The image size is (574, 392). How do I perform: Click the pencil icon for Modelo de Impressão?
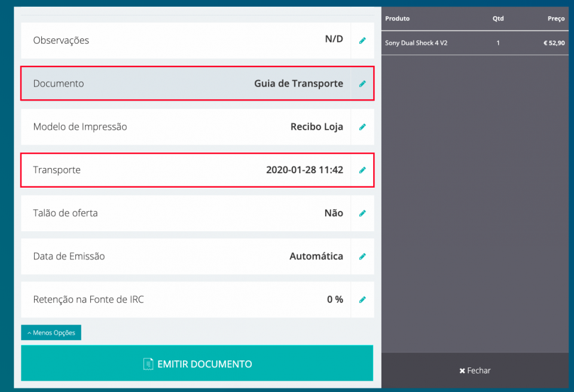(362, 127)
